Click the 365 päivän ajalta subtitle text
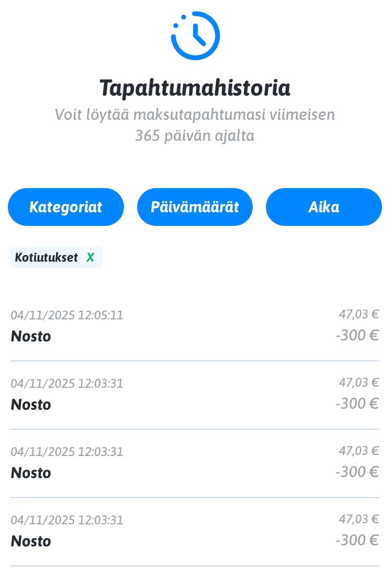 [x=195, y=136]
